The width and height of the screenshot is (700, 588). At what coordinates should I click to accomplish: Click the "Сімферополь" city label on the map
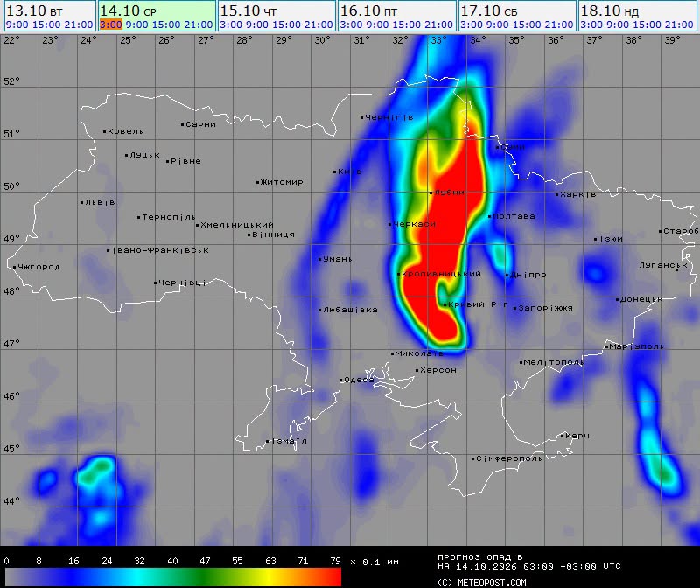[x=509, y=458]
